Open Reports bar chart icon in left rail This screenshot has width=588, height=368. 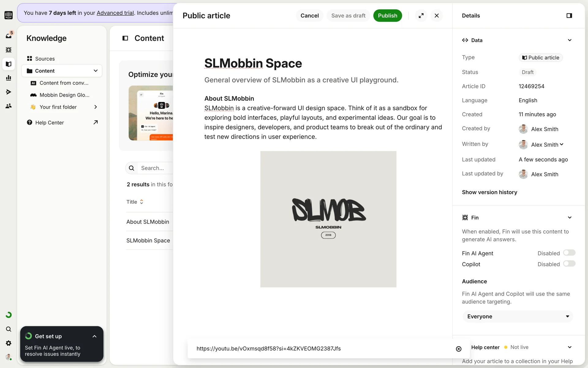point(9,78)
